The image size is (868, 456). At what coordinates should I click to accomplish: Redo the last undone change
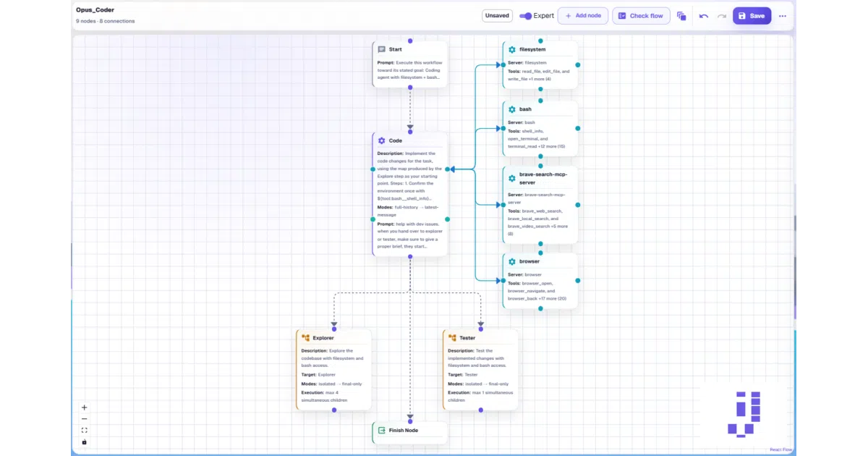click(x=722, y=16)
